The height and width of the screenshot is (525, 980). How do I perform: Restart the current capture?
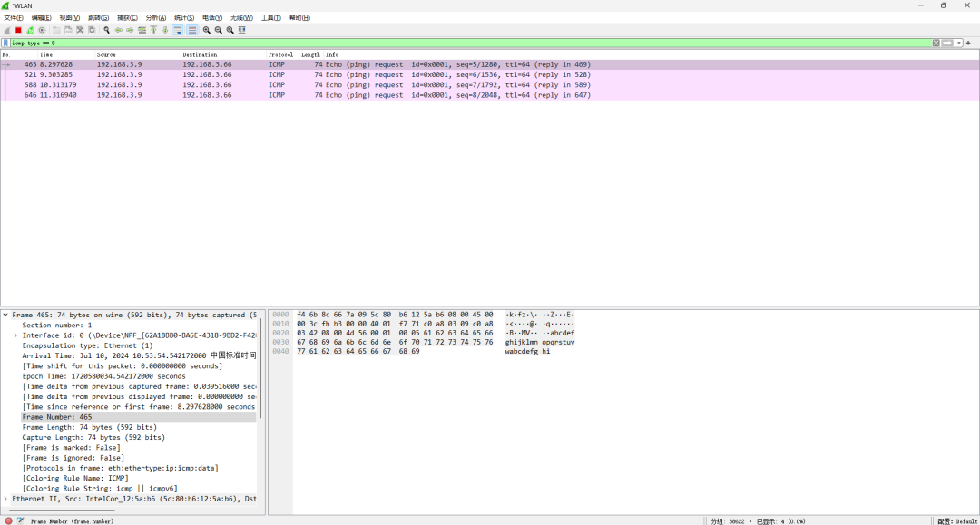tap(30, 30)
